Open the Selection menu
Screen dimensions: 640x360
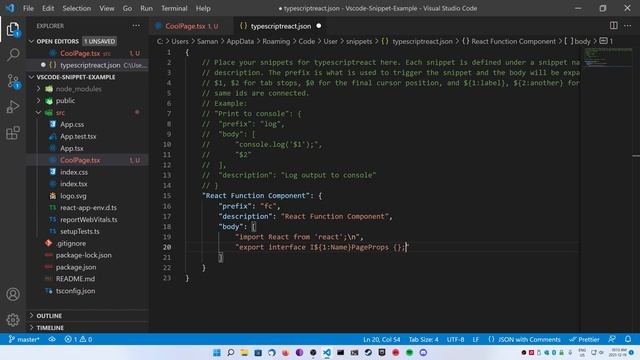76,8
